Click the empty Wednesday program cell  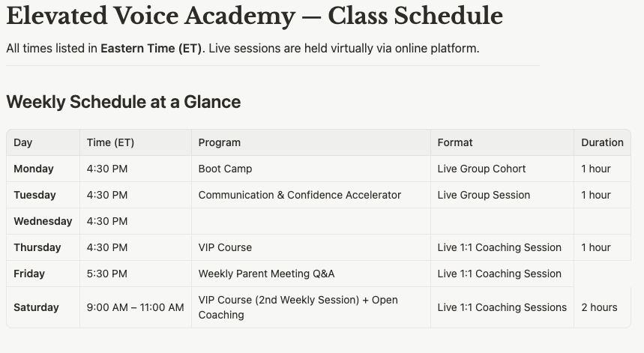point(311,221)
